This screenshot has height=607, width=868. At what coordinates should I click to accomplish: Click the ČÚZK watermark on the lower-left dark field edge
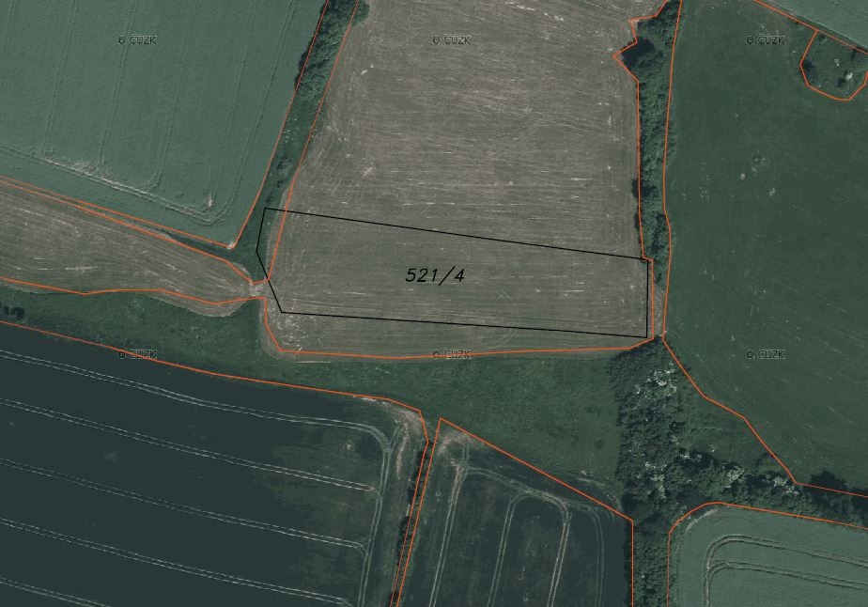pyautogui.click(x=138, y=354)
